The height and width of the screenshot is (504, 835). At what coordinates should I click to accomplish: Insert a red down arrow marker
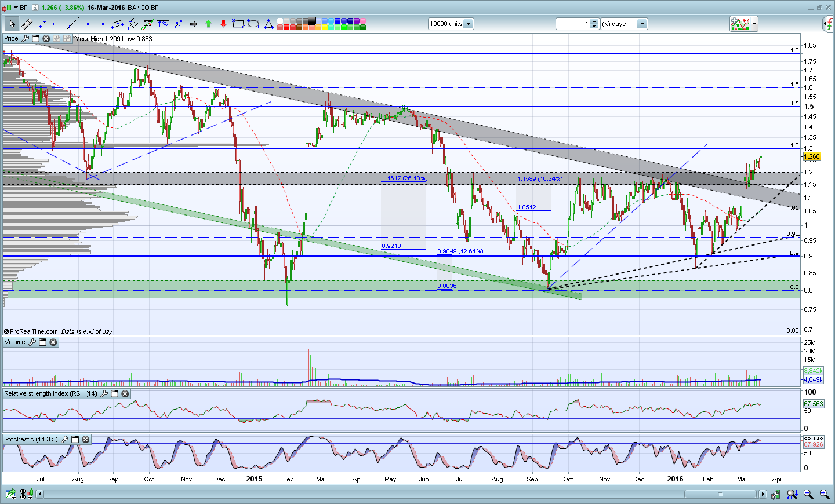(223, 24)
